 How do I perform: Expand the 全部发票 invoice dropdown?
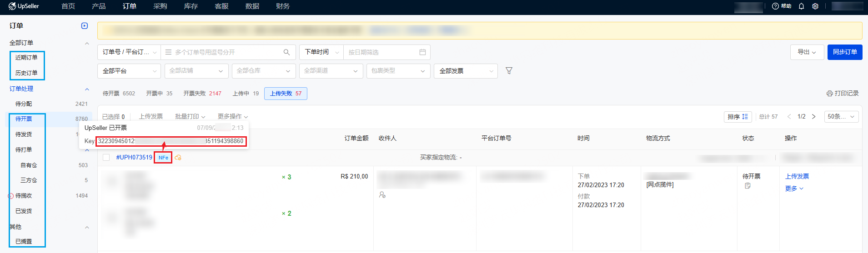466,71
